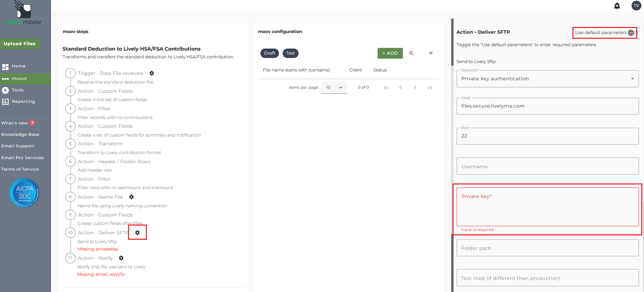Open the filter list icon
Viewport: 644px width, 292px height.
[x=431, y=53]
